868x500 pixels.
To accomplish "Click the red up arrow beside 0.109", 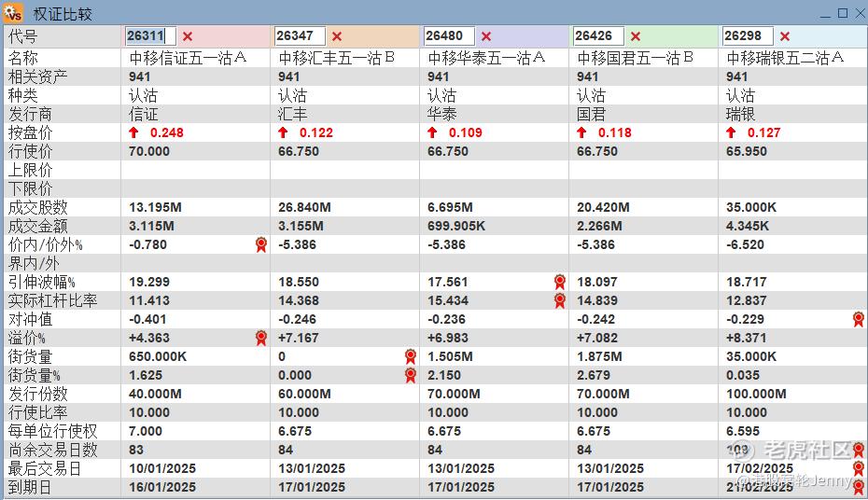I will 432,132.
